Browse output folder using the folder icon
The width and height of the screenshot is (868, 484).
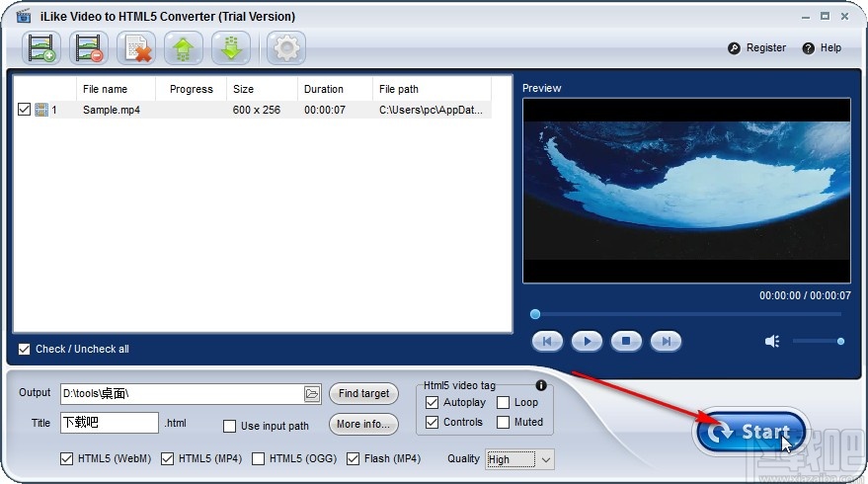[x=312, y=394]
